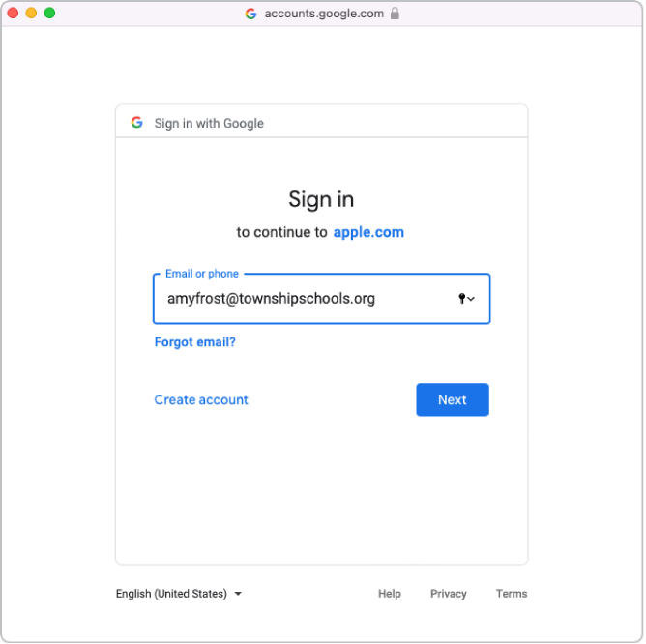The width and height of the screenshot is (646, 644).
Task: Click the "Sign in with Google" header text
Action: [209, 124]
